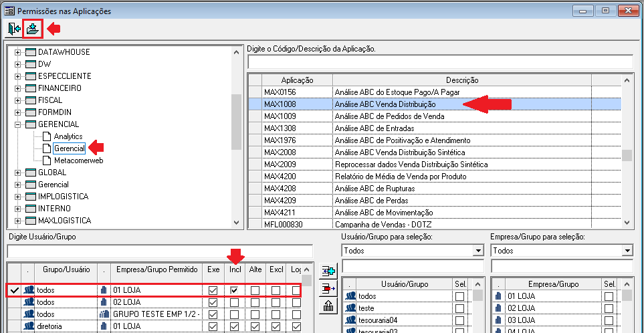Click the add permission arrow button

[x=328, y=271]
